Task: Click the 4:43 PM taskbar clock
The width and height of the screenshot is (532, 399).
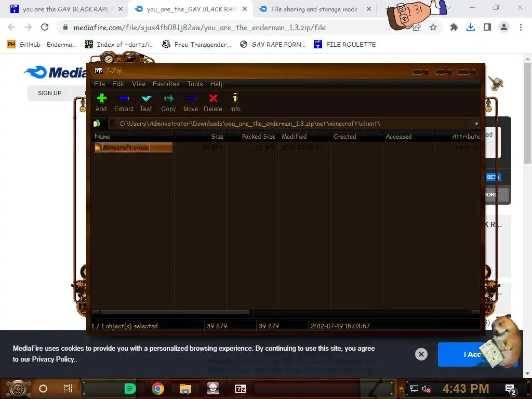Action: 466,389
